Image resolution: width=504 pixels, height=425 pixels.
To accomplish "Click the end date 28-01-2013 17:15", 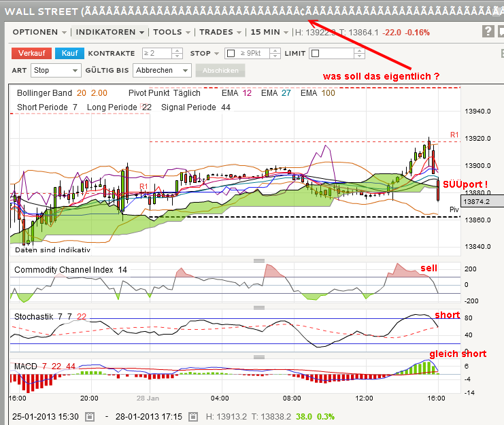I will pos(149,417).
